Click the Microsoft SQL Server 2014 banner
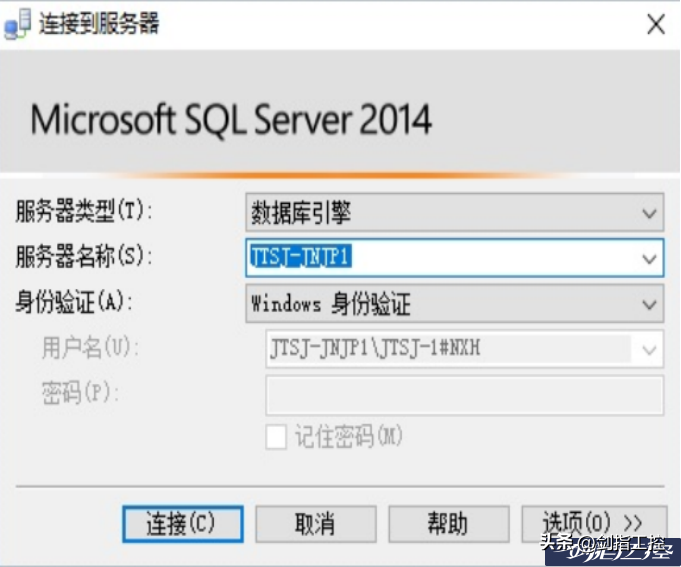 click(231, 120)
